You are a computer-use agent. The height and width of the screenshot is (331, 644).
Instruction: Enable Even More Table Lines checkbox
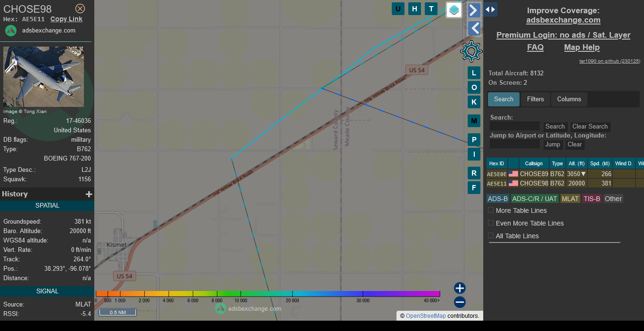tap(491, 223)
